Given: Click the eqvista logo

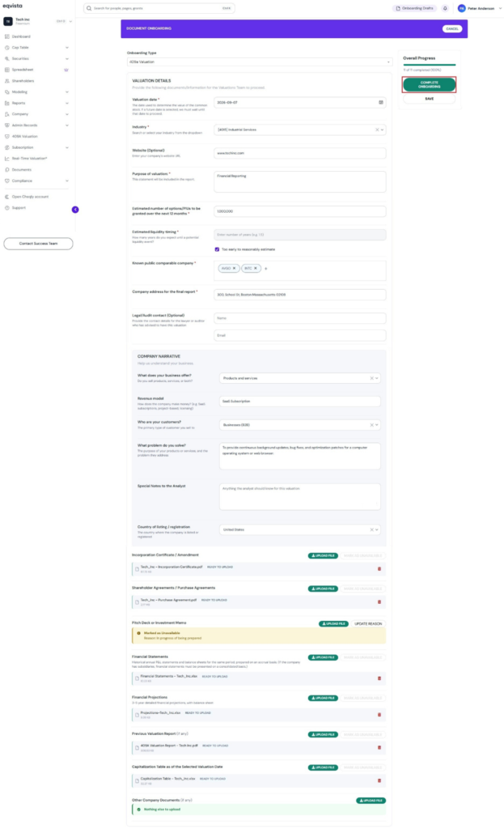Looking at the screenshot, I should [13, 6].
